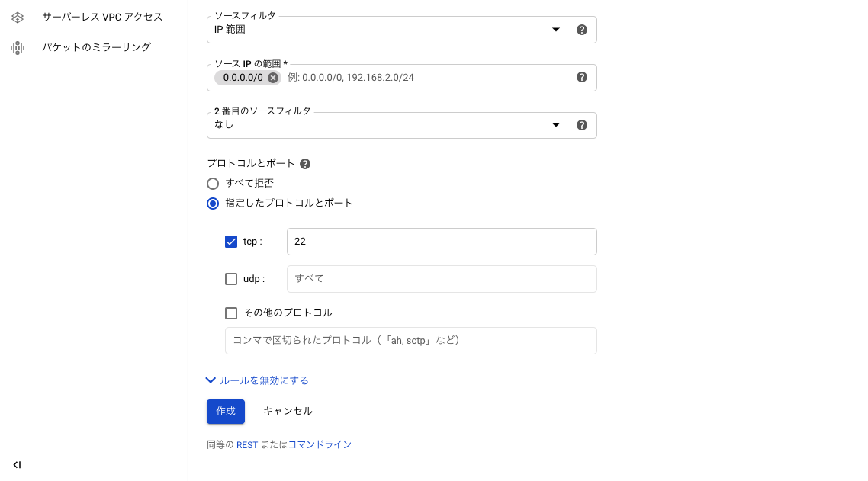Click the help icon beside ソース IP の範囲
Screen dimensions: 868x481
tap(582, 77)
